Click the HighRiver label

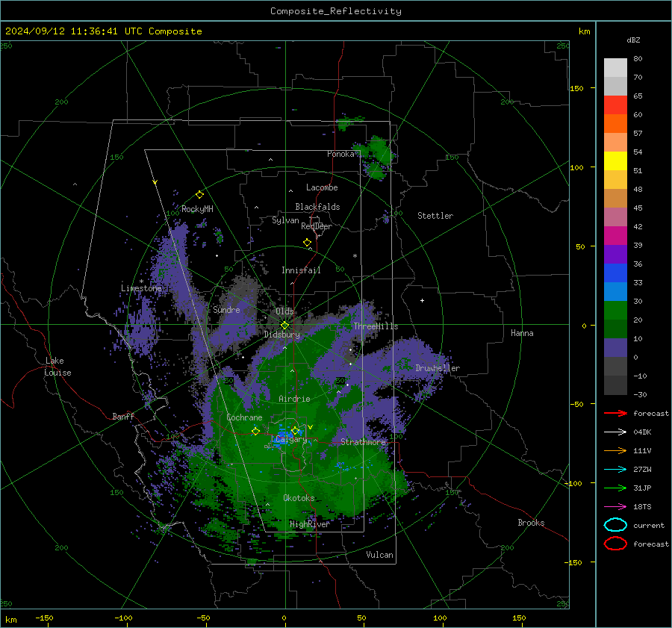(x=310, y=524)
